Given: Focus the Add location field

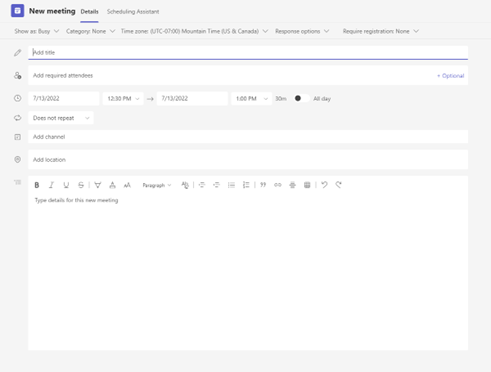Looking at the screenshot, I should (x=248, y=160).
